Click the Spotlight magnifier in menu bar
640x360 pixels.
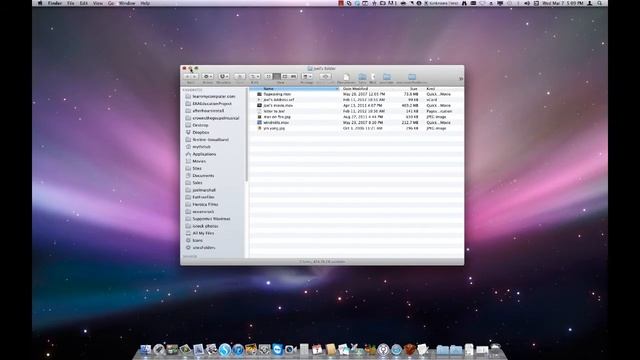click(600, 3)
